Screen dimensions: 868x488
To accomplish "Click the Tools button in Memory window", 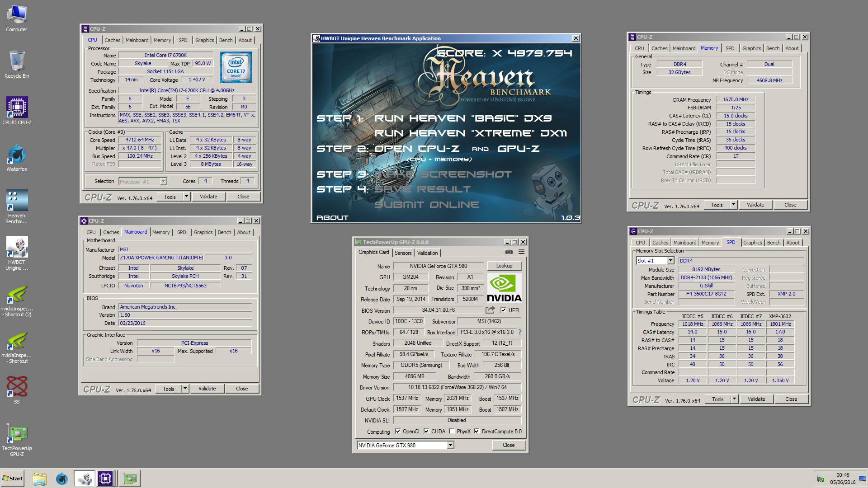I will pyautogui.click(x=717, y=205).
